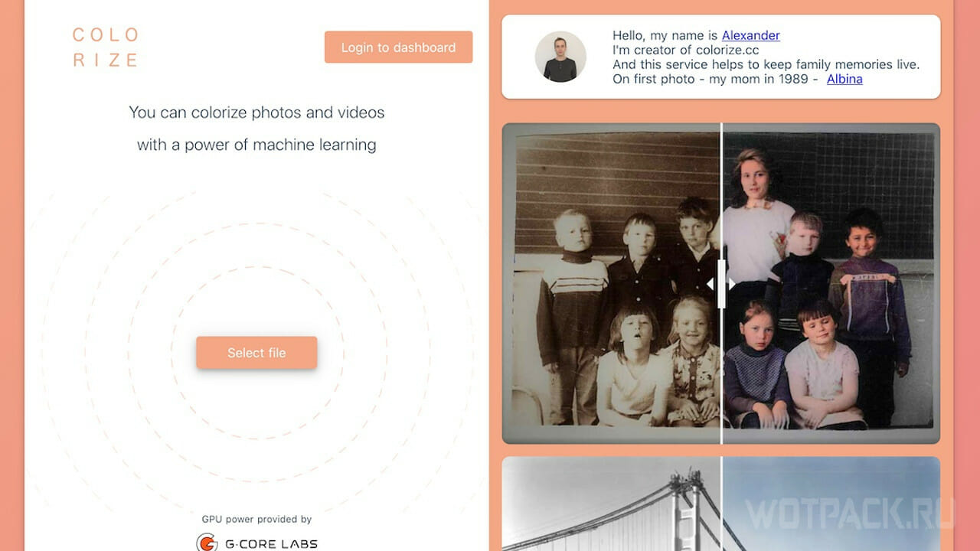The width and height of the screenshot is (980, 551).
Task: Click the G-CORE LABS sponsor text
Action: [271, 544]
